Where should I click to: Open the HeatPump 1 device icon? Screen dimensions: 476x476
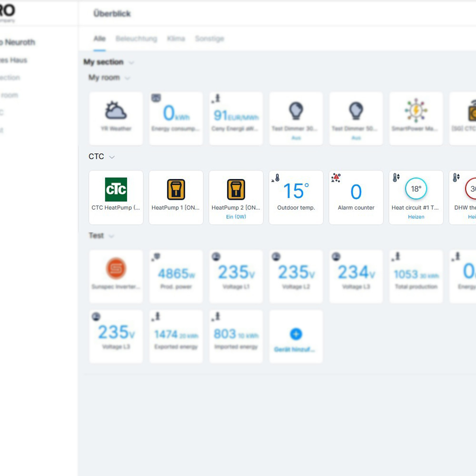pyautogui.click(x=176, y=189)
